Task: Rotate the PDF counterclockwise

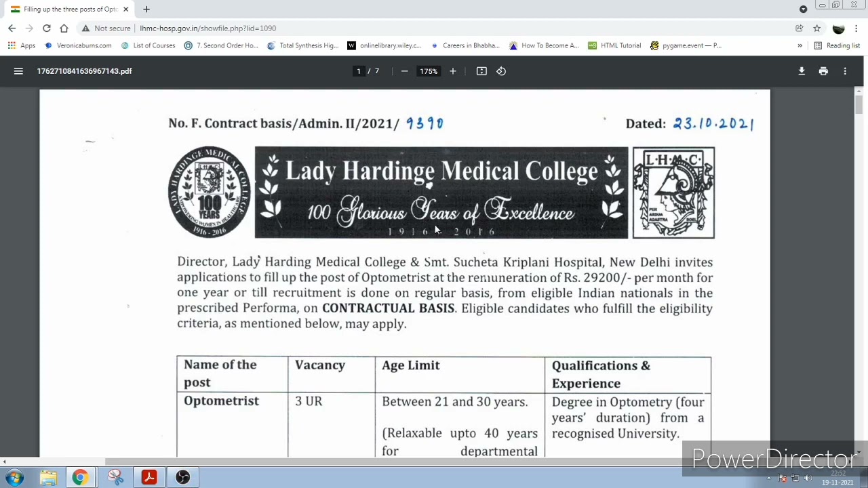Action: point(501,71)
